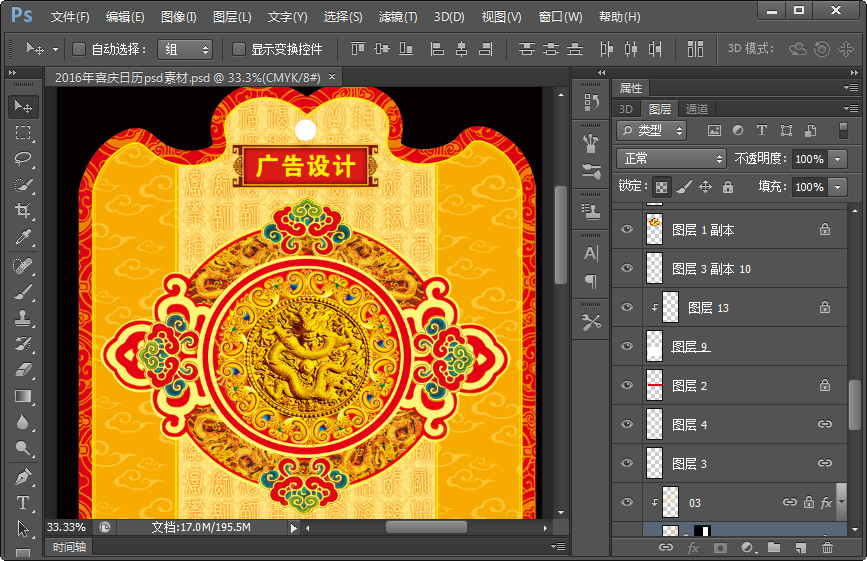Select the History Brush tool

pos(23,344)
